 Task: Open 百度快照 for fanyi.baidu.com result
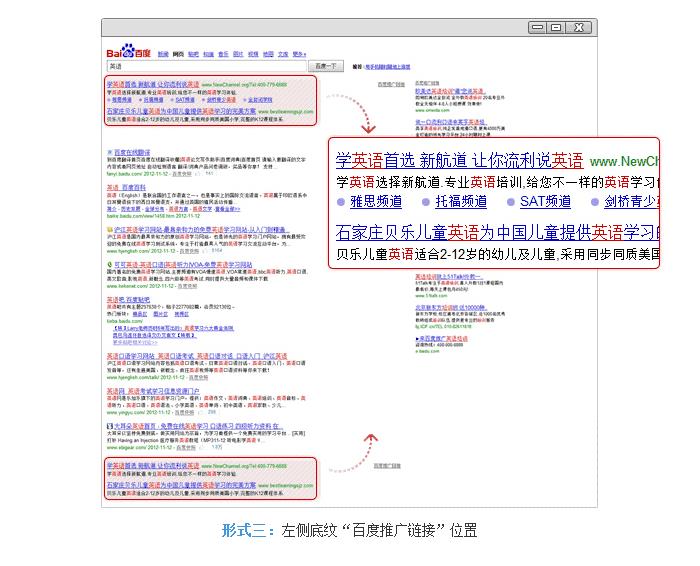pos(182,174)
